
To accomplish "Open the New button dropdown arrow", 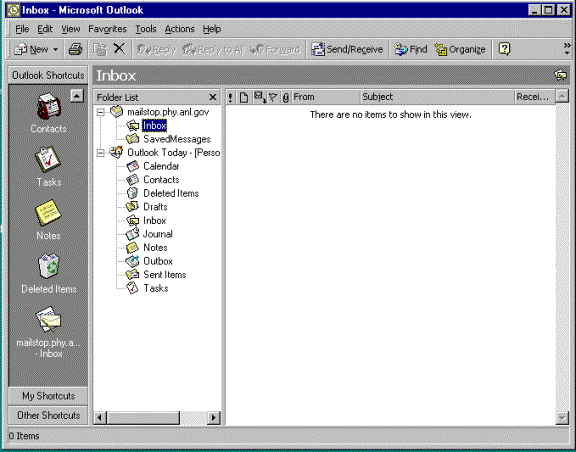I will tap(55, 49).
